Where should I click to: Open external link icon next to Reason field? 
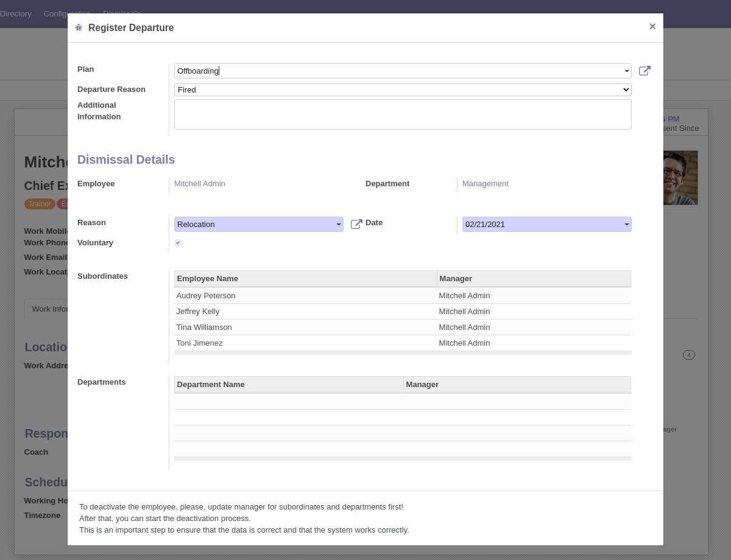tap(356, 224)
